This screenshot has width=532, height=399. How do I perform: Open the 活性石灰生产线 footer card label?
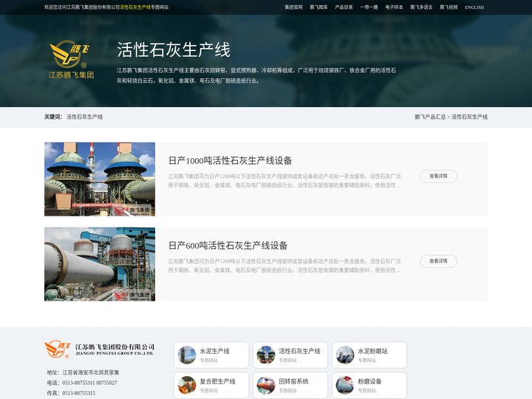coord(299,351)
